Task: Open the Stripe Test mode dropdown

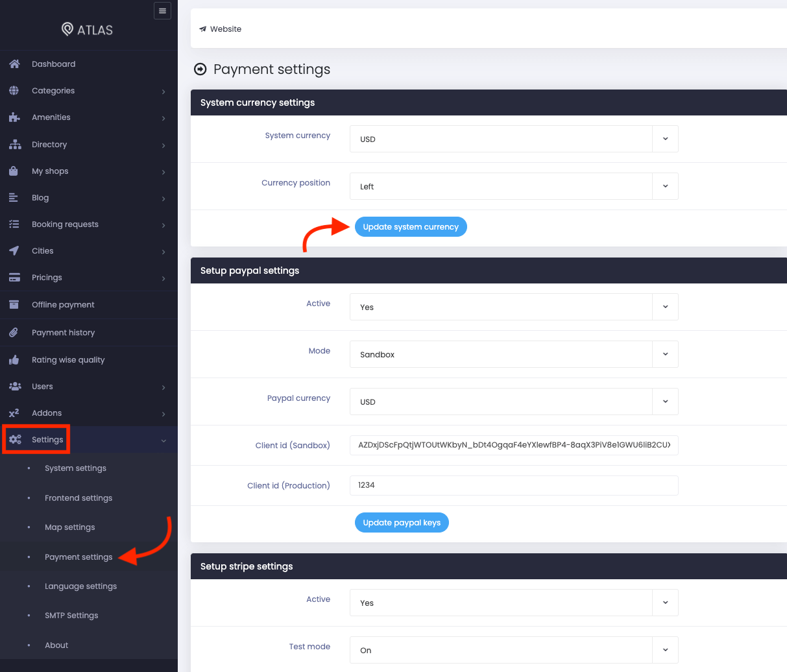Action: click(x=514, y=650)
